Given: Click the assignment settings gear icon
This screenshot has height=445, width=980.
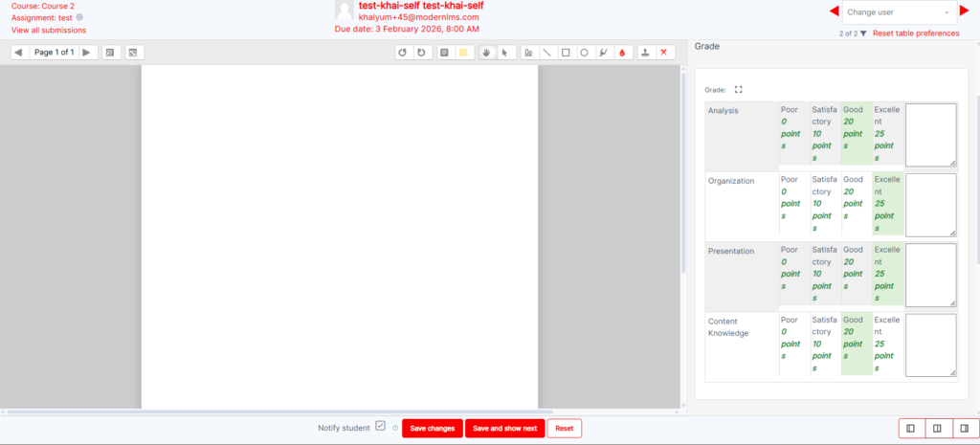Looking at the screenshot, I should [79, 17].
